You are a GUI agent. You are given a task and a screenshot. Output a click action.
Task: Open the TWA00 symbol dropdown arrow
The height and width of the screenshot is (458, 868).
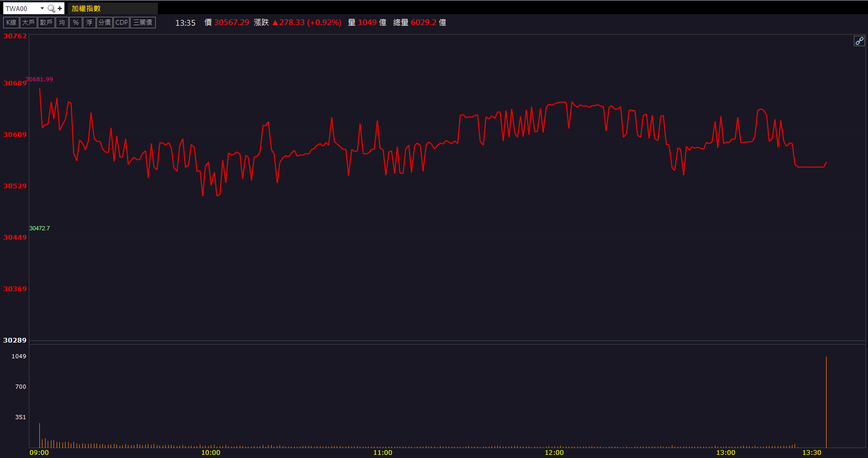[x=42, y=8]
